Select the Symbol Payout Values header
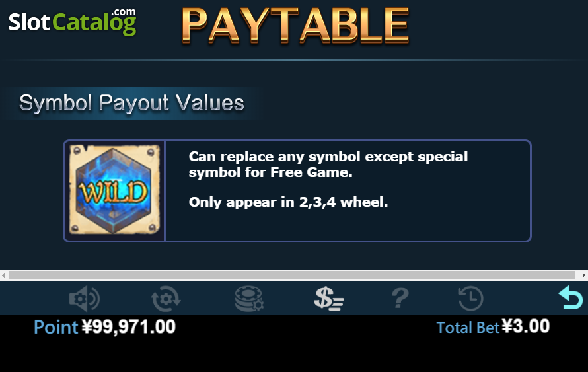This screenshot has height=372, width=588. [131, 103]
